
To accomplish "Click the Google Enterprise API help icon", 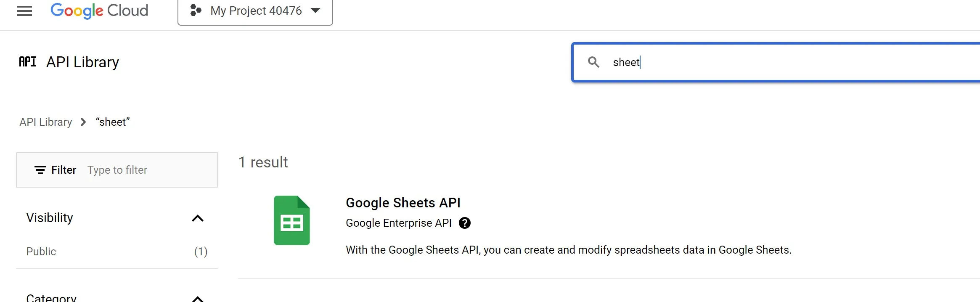I will tap(465, 223).
